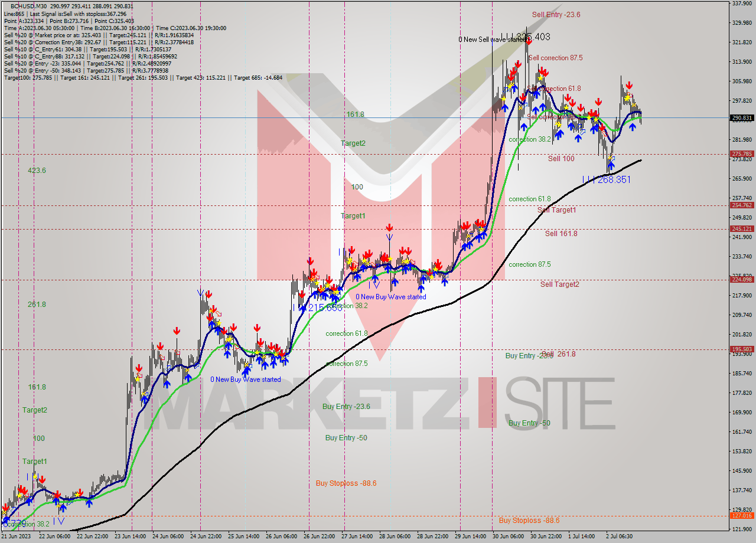Click the '23 Jun 14:00' time axis label
Screen dimensions: 756x543
pyautogui.click(x=129, y=537)
